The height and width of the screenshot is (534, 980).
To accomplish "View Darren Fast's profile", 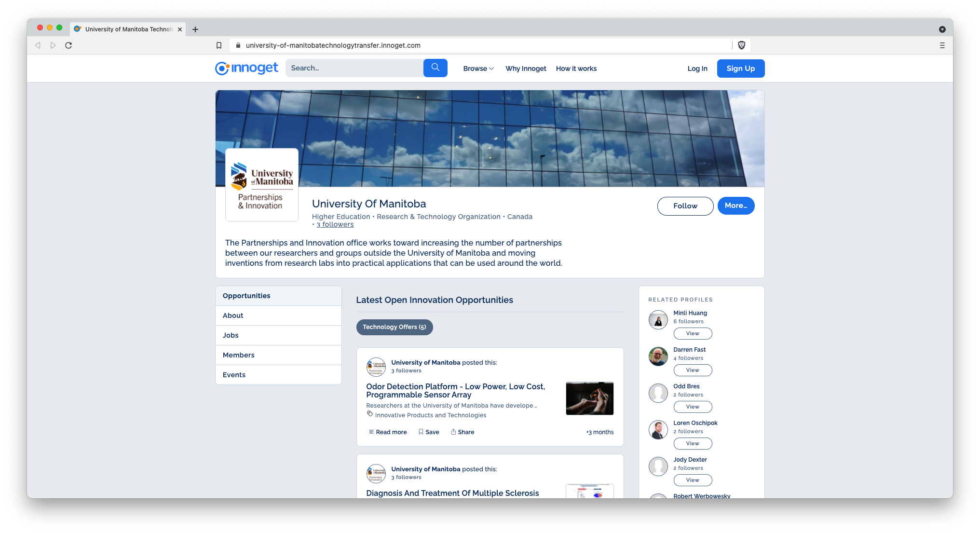I will [693, 370].
